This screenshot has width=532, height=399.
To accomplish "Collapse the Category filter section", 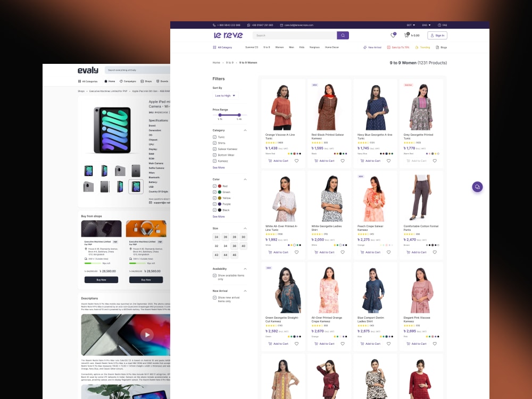I will click(245, 130).
